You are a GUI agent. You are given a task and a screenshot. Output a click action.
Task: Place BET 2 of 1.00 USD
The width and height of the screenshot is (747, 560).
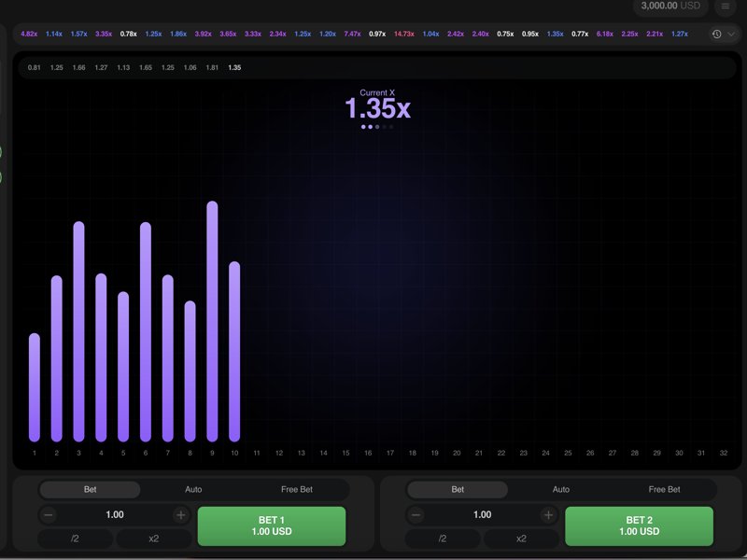640,525
